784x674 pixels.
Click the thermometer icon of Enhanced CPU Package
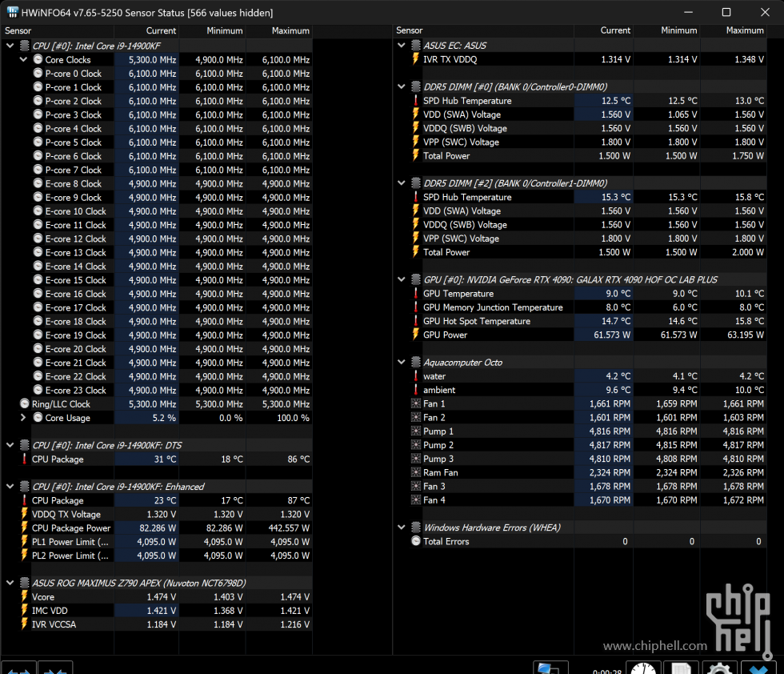pyautogui.click(x=24, y=499)
